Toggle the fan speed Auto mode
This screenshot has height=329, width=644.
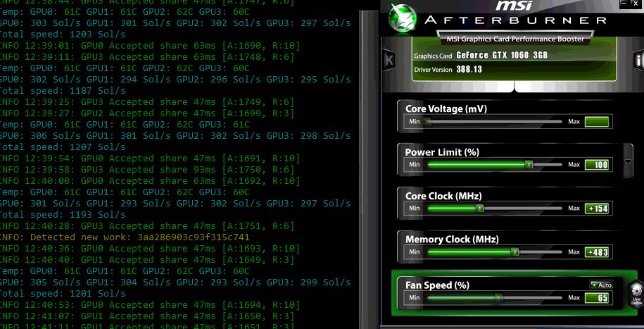click(601, 285)
